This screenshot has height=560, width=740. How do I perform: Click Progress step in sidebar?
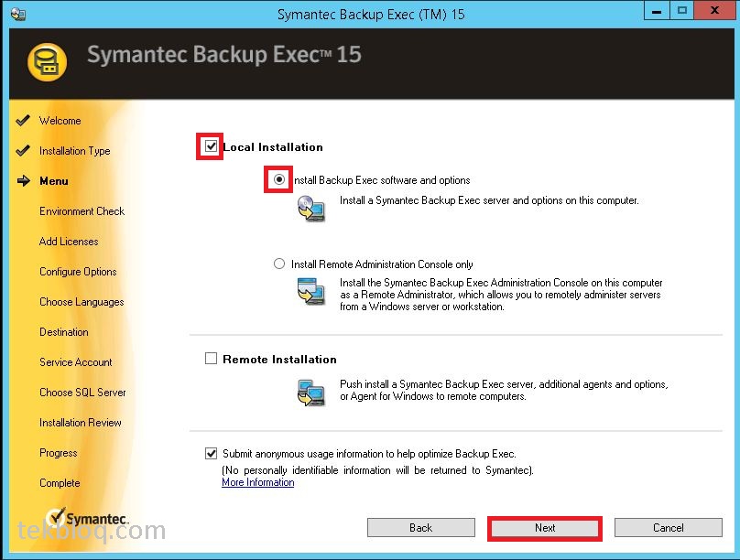(x=58, y=453)
